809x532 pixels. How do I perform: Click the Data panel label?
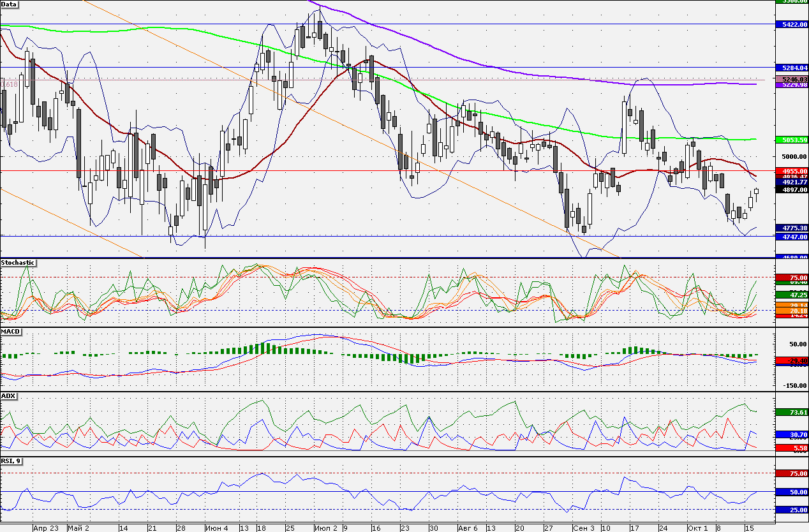pyautogui.click(x=10, y=4)
